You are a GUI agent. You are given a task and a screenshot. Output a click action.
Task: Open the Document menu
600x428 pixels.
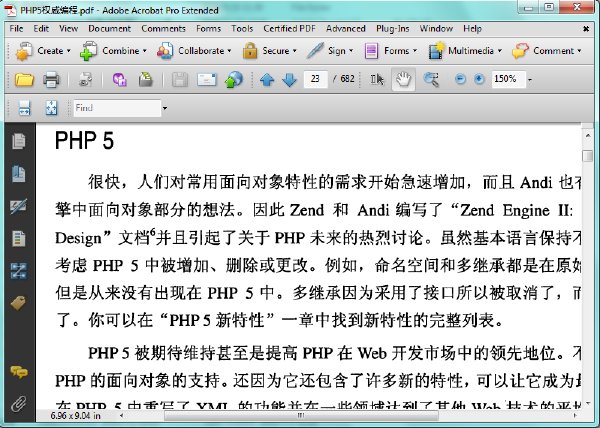[109, 29]
